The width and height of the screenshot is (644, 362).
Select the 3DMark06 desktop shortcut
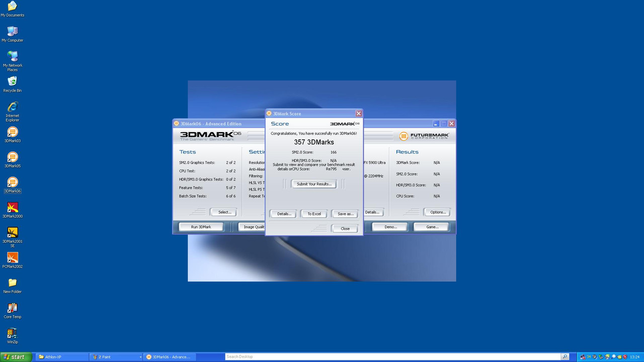[x=12, y=185]
